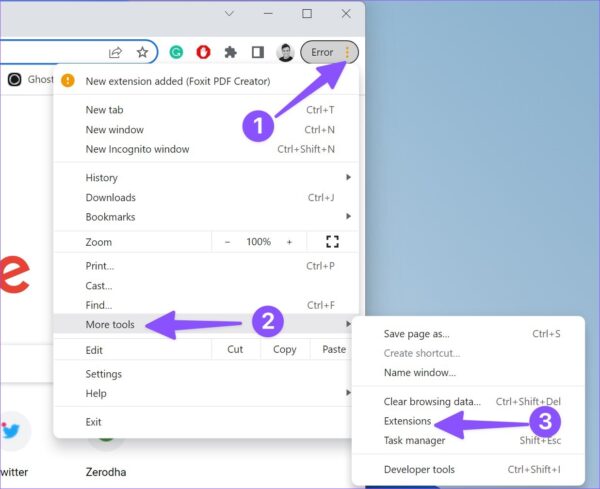Open Settings from the Chrome menu

pyautogui.click(x=103, y=374)
